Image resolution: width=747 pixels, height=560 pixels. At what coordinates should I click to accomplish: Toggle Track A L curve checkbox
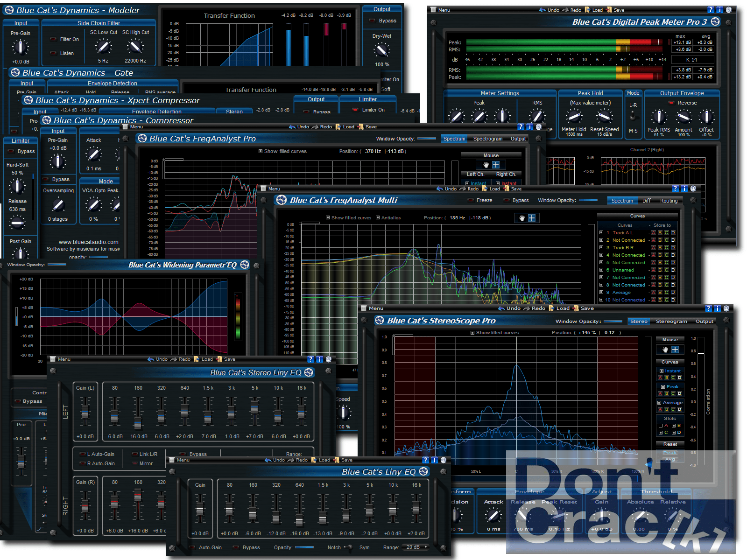coord(601,232)
